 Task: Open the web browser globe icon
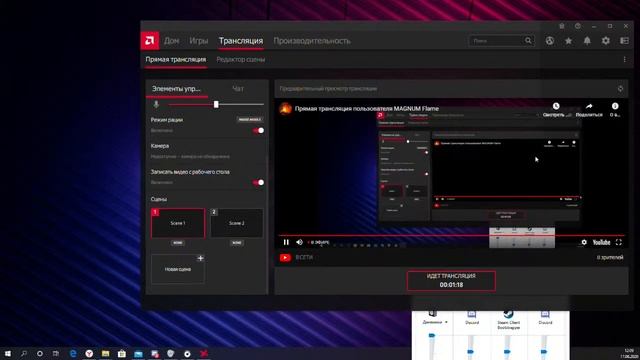pyautogui.click(x=550, y=41)
